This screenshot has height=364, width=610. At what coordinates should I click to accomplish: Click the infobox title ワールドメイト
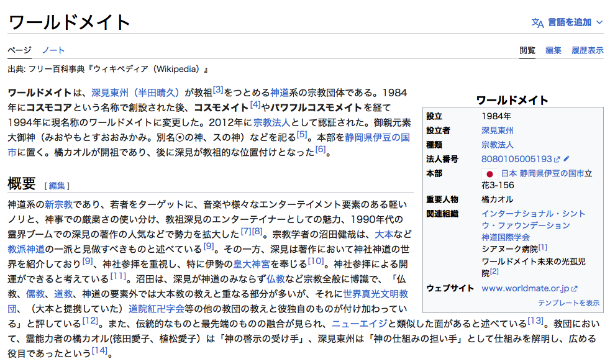512,101
